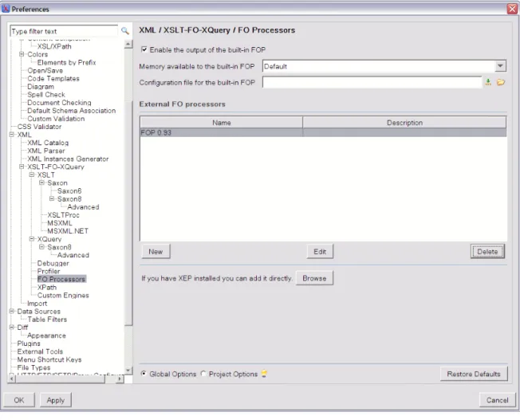The width and height of the screenshot is (520, 420).
Task: Click the Preferences window title icon
Action: [6, 9]
